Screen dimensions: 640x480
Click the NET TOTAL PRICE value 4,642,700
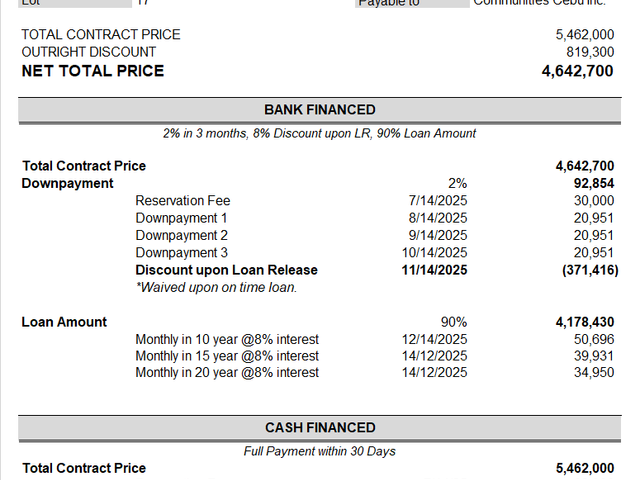point(577,71)
